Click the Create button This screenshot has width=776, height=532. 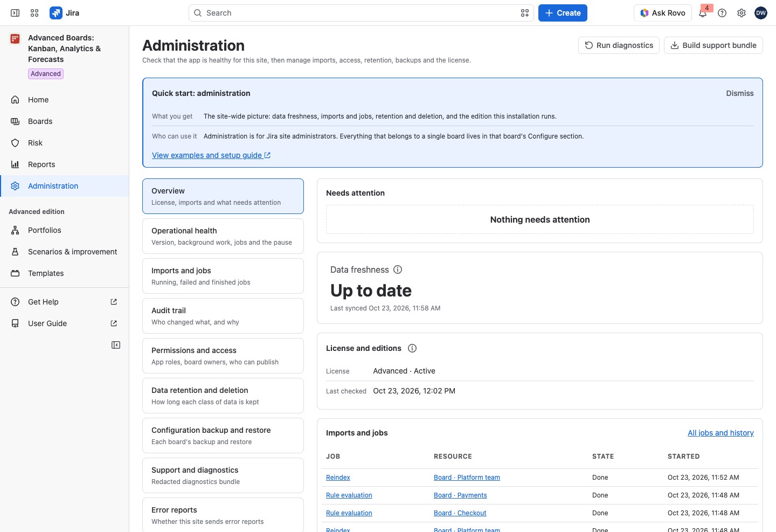(563, 13)
